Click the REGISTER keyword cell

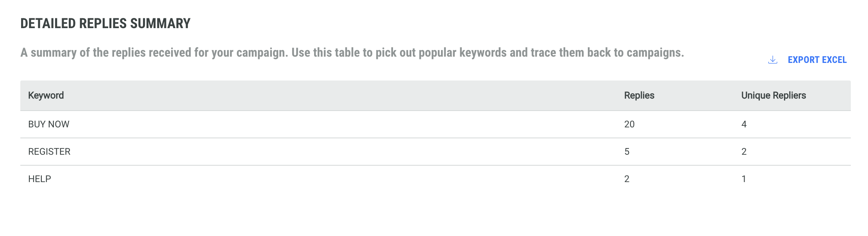pyautogui.click(x=49, y=152)
